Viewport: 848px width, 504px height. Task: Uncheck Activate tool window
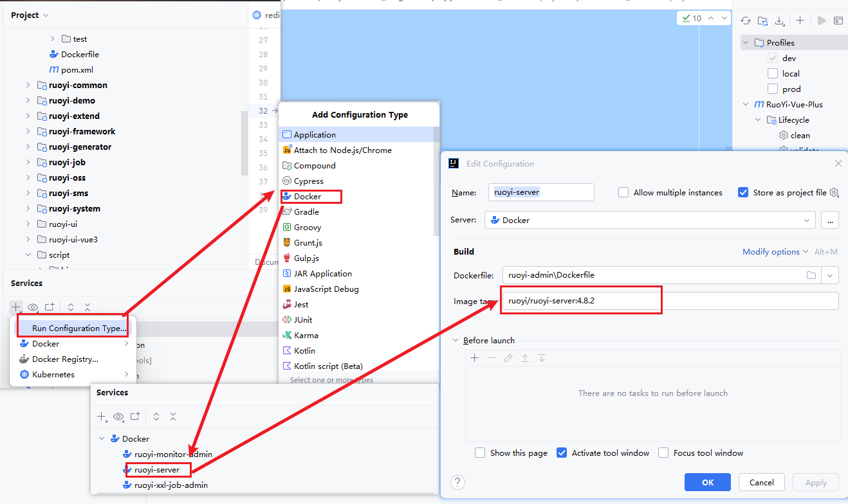pos(562,453)
